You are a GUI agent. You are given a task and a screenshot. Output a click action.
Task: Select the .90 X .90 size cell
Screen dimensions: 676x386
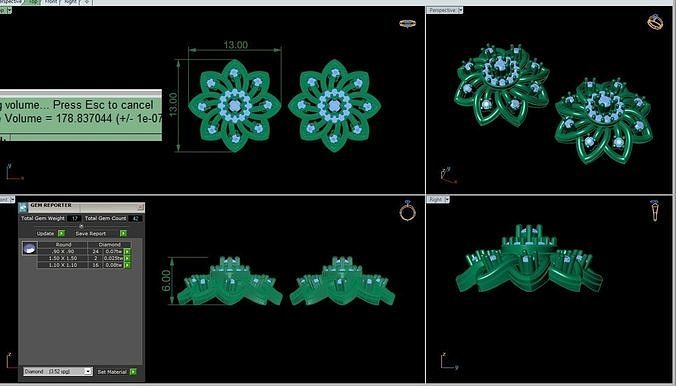pos(63,251)
